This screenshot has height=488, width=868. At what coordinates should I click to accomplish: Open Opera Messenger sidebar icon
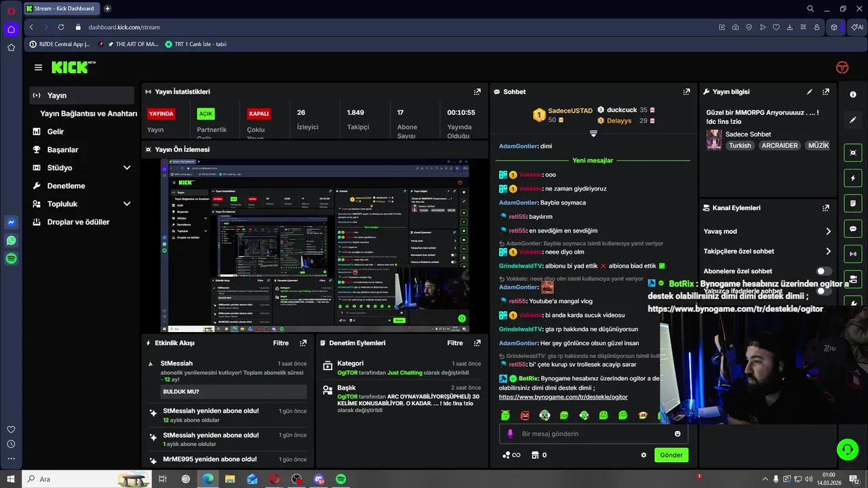pos(11,222)
